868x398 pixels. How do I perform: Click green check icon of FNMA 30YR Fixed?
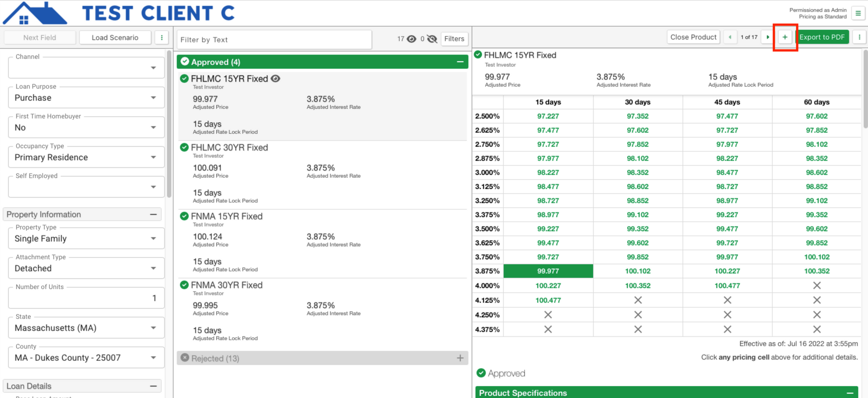pos(184,285)
